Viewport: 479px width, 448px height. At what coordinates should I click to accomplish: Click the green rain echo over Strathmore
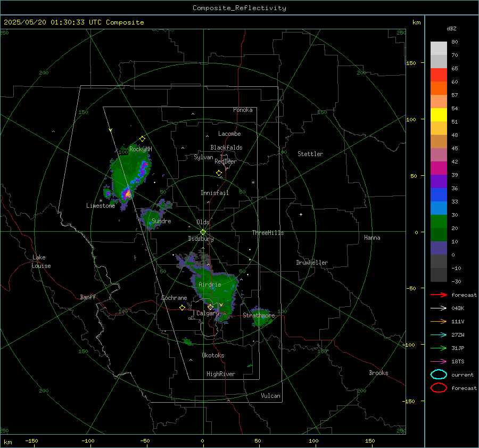261,317
